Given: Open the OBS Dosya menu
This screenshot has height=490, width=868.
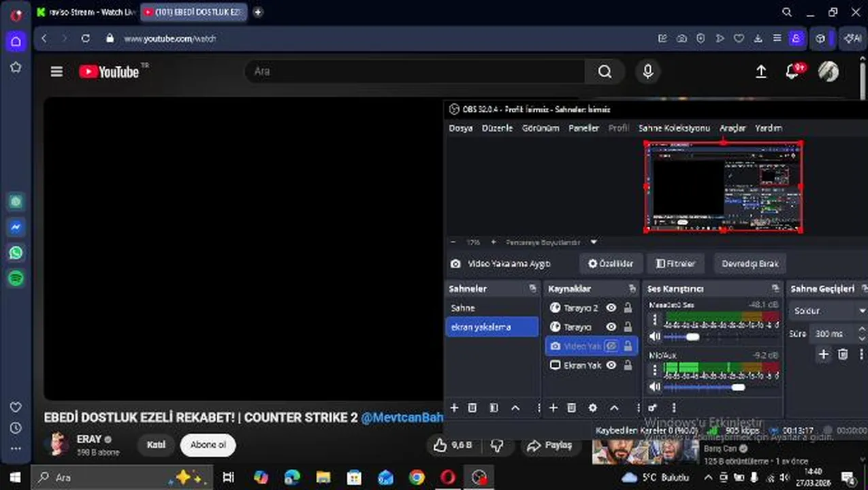Looking at the screenshot, I should (x=460, y=128).
